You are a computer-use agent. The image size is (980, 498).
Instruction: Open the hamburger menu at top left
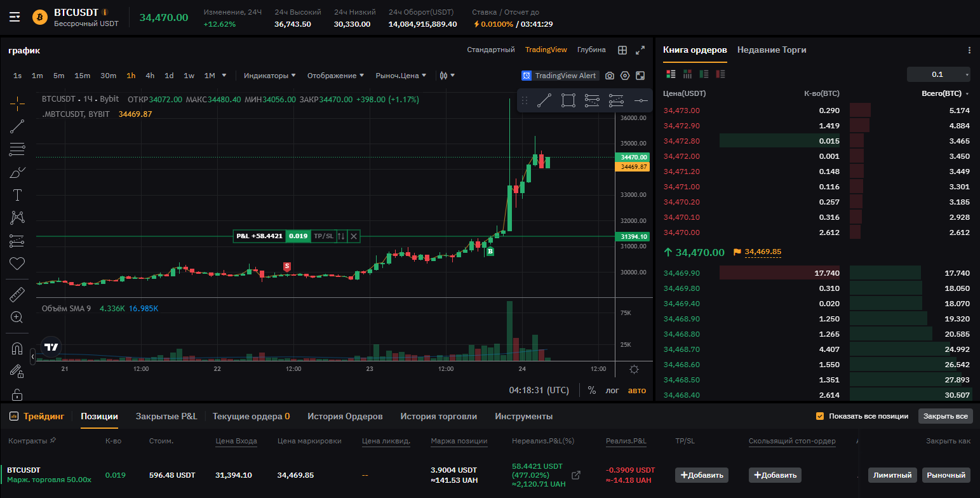[x=15, y=17]
